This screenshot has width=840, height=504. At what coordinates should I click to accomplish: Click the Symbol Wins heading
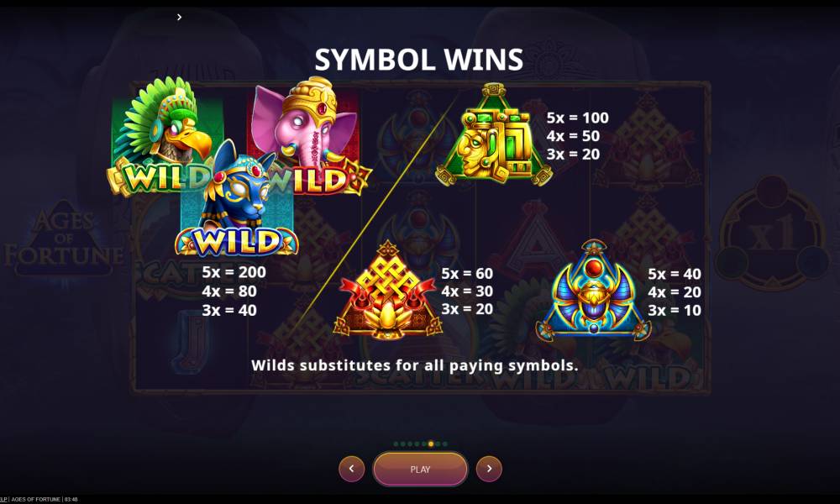[419, 59]
